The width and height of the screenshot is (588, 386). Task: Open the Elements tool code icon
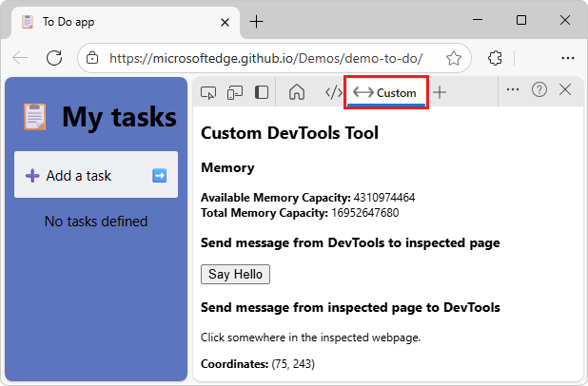tap(333, 92)
